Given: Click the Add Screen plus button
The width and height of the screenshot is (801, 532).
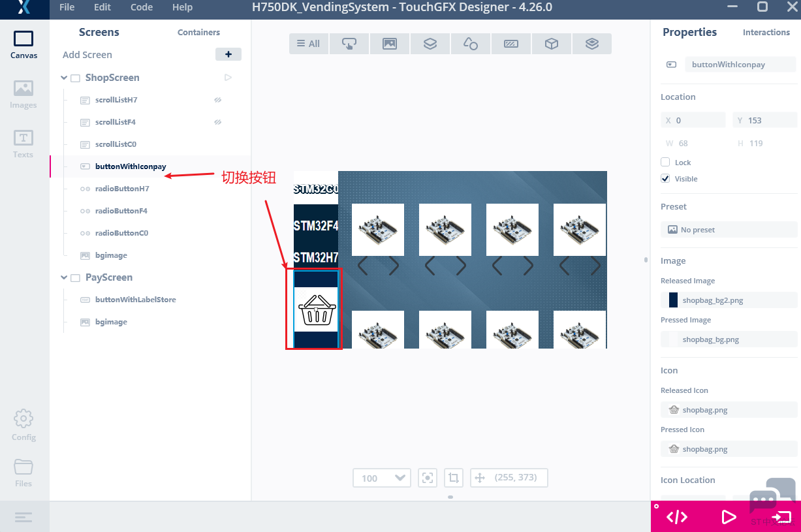Looking at the screenshot, I should (x=228, y=55).
